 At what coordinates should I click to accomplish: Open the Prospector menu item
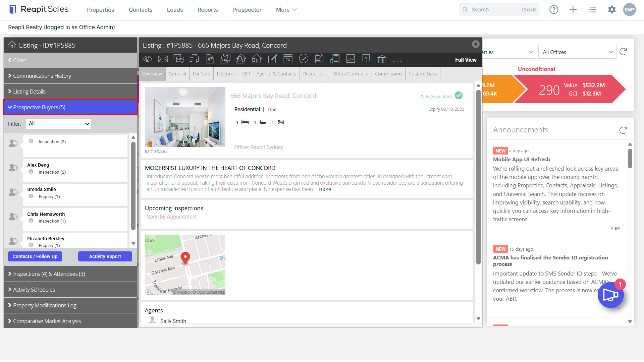point(247,10)
